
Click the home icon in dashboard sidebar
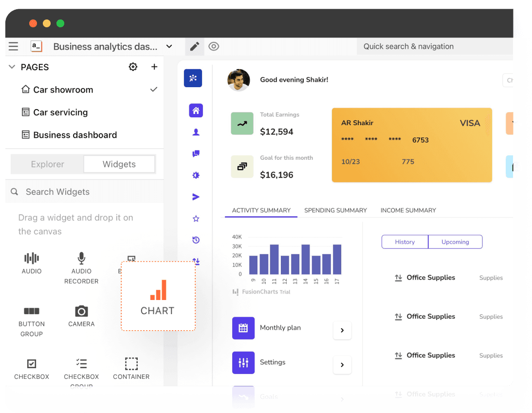[x=196, y=111]
